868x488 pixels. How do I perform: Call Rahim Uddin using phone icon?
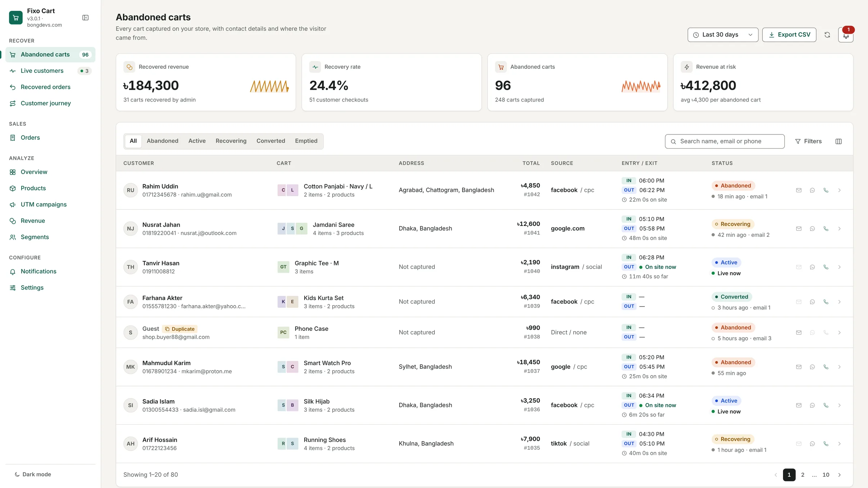pyautogui.click(x=826, y=190)
